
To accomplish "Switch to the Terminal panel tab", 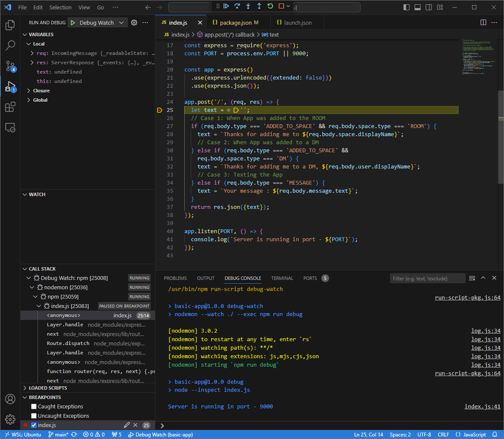I will coord(282,278).
